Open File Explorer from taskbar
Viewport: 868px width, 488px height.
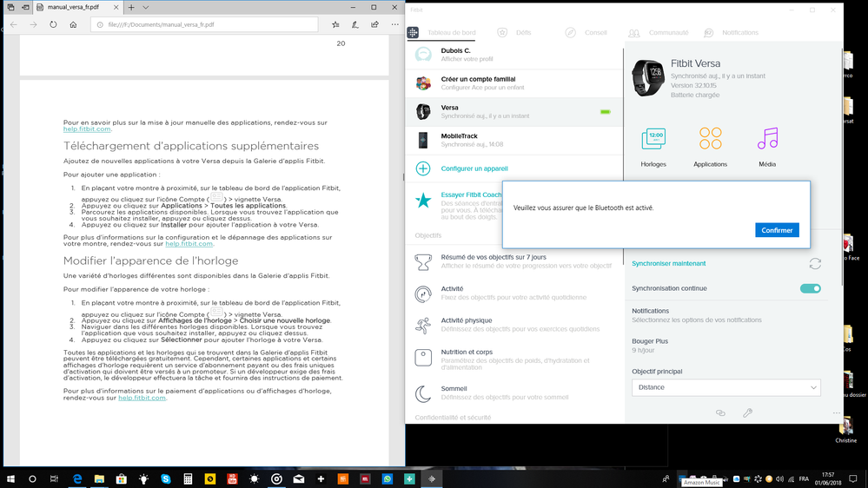click(x=99, y=479)
